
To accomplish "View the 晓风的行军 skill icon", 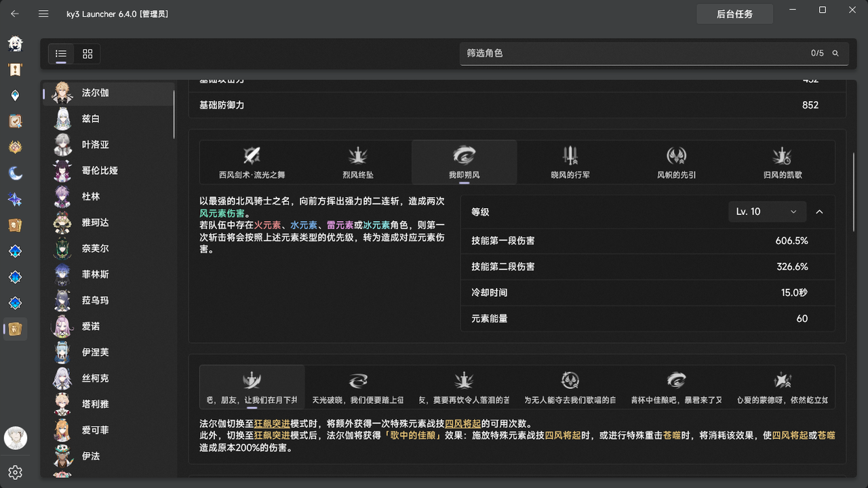I will tap(570, 162).
